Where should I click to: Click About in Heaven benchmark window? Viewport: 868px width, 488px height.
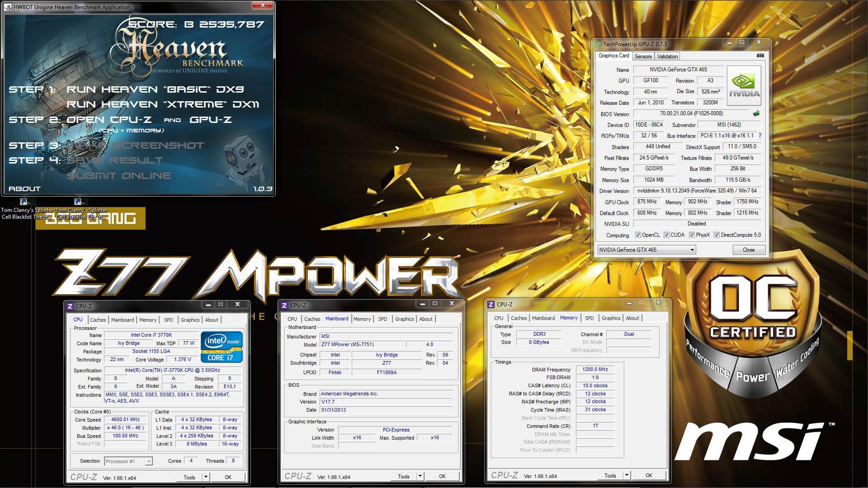tap(24, 189)
